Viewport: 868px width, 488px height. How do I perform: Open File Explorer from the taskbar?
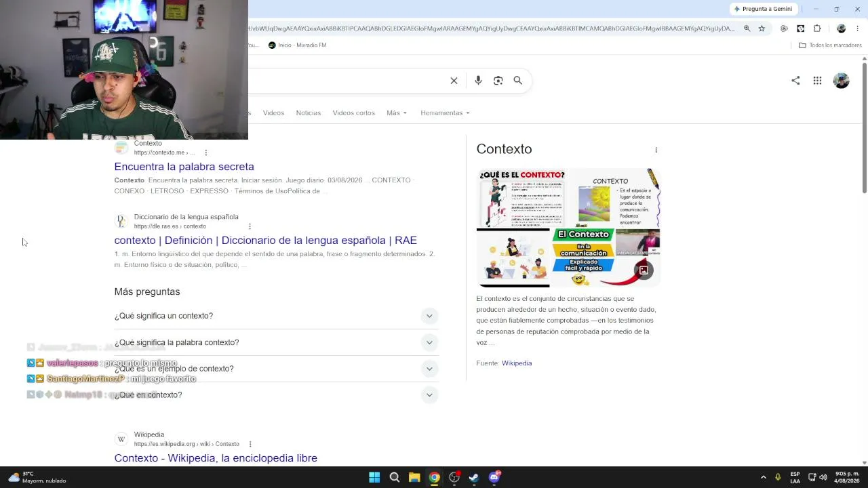pyautogui.click(x=414, y=477)
